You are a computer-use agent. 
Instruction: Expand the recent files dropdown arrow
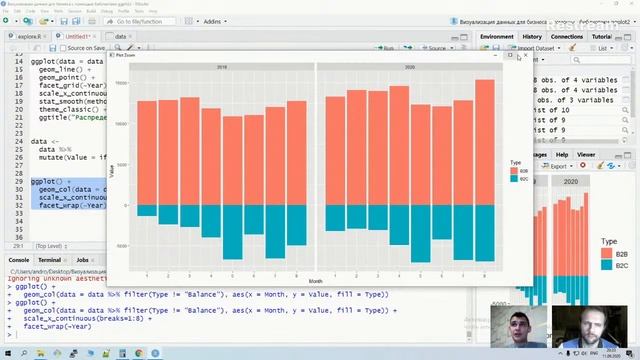click(52, 21)
